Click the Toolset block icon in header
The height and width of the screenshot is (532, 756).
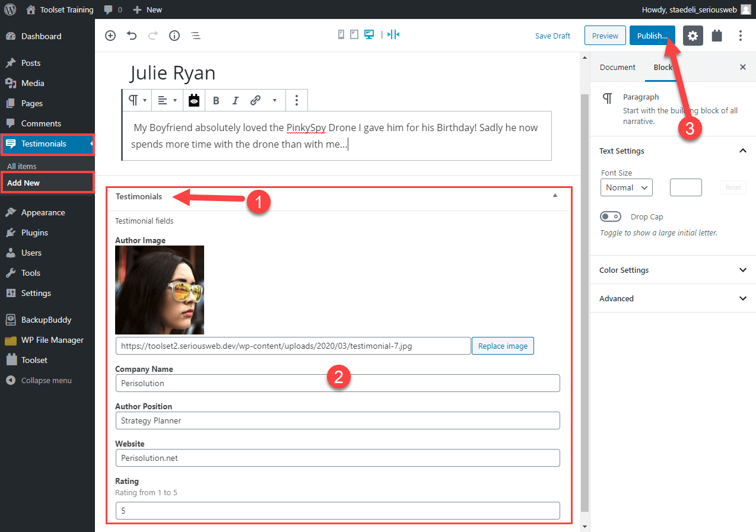tap(717, 36)
